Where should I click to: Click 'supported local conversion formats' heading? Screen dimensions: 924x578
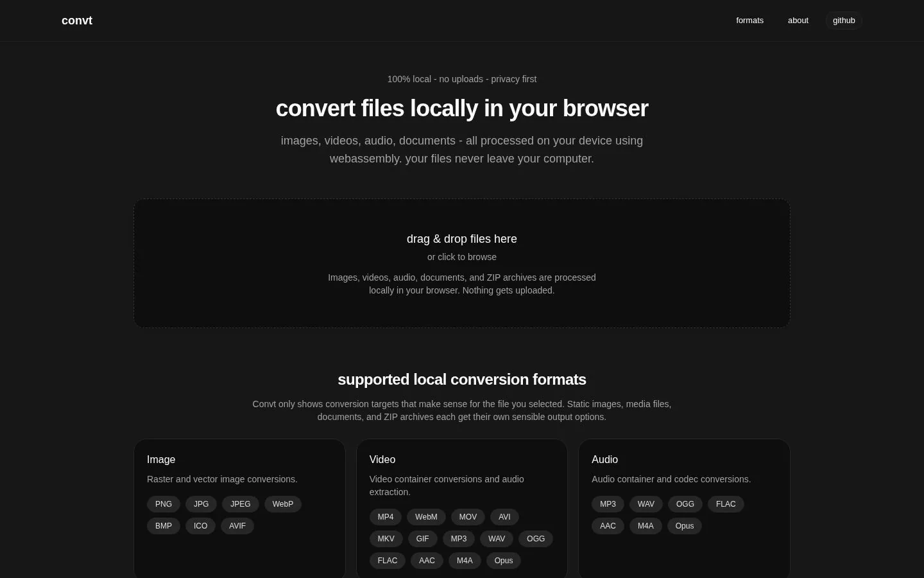tap(462, 380)
